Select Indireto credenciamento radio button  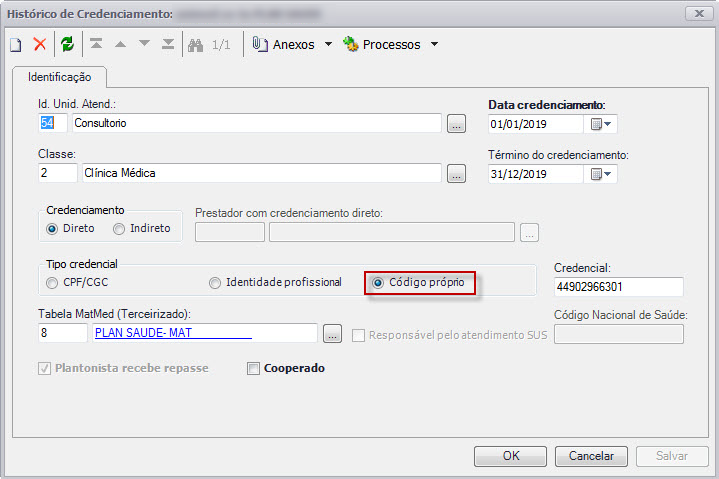coord(119,228)
